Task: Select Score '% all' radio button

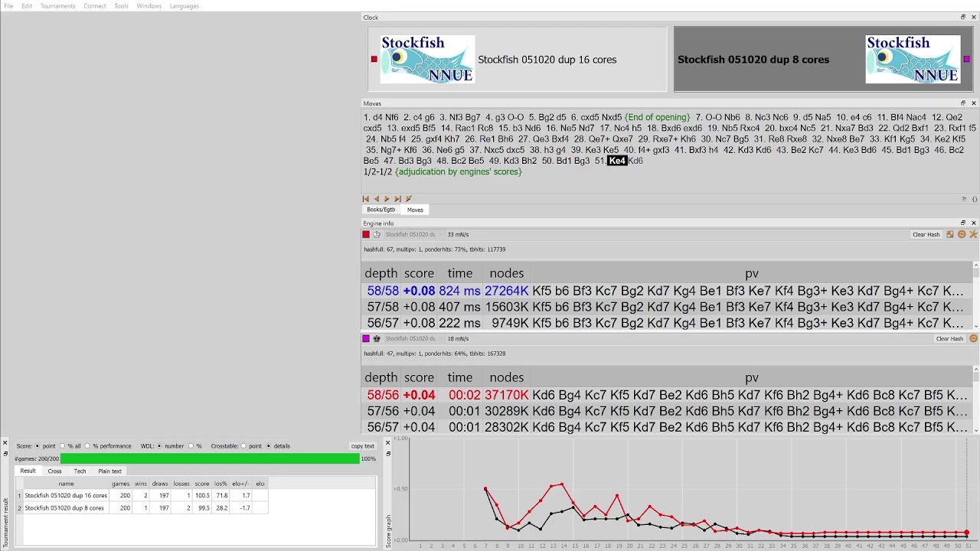Action: pos(62,446)
